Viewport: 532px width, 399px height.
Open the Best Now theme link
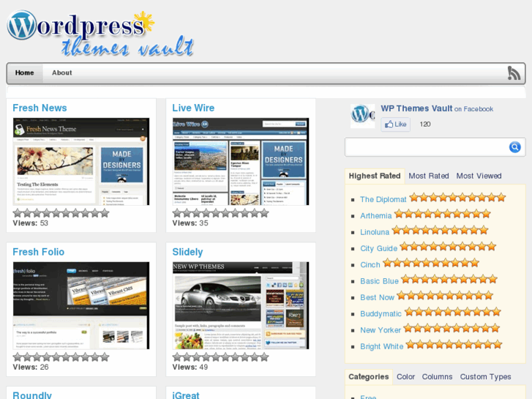click(x=378, y=297)
